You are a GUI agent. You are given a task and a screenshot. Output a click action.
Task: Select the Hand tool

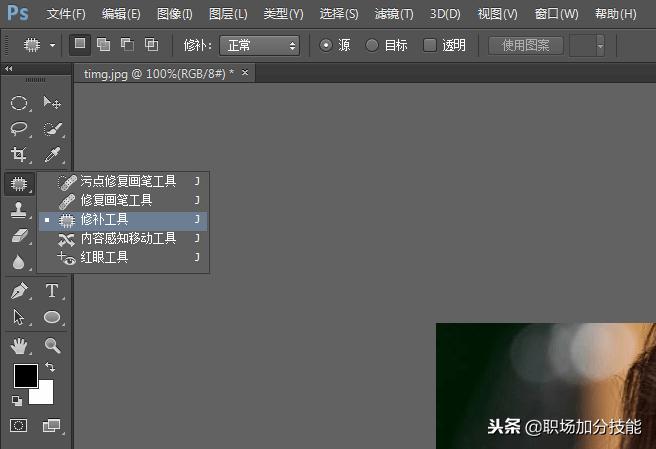19,346
